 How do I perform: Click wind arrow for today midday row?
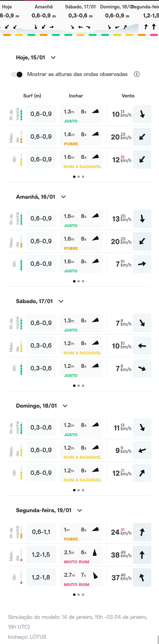(142, 137)
